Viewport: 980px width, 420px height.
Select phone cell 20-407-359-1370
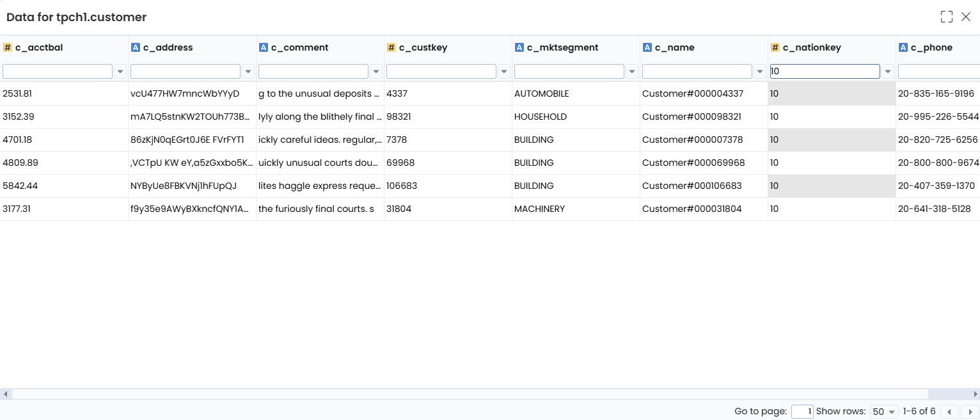tap(938, 186)
